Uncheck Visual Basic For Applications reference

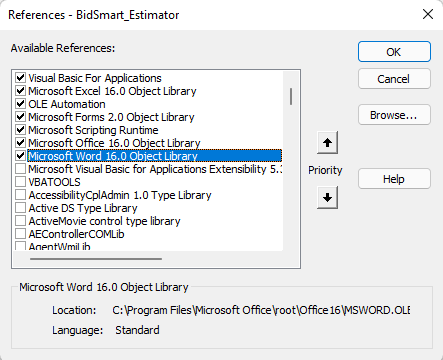click(x=21, y=78)
